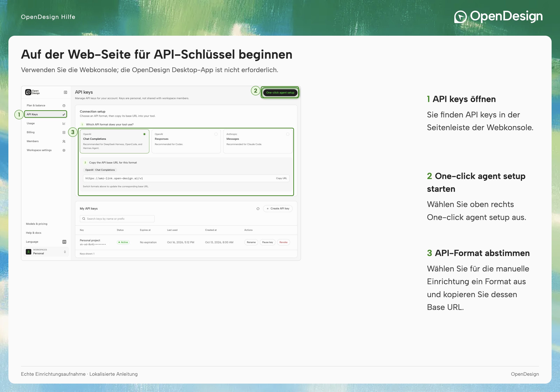The width and height of the screenshot is (560, 392).
Task: Rename the Personal project key
Action: (251, 242)
